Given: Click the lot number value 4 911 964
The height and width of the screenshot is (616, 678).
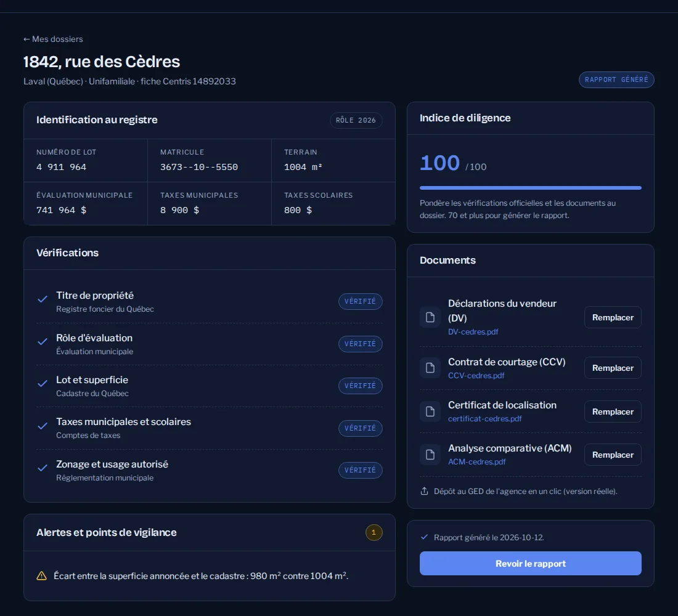Looking at the screenshot, I should [61, 167].
